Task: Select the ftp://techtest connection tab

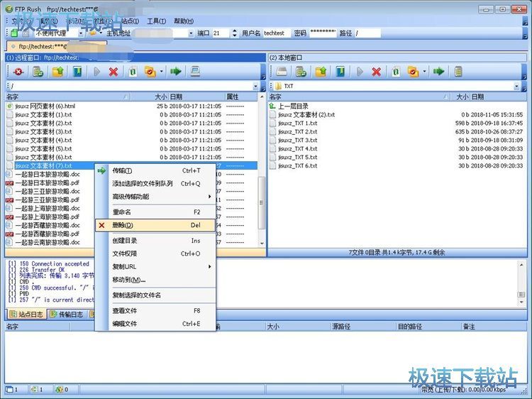Action: pyautogui.click(x=56, y=46)
